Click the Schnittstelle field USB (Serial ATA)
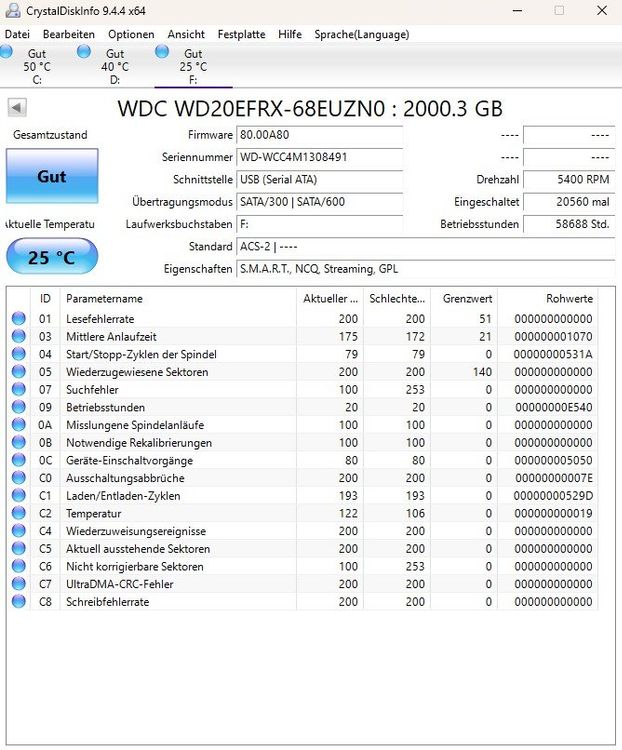Image resolution: width=622 pixels, height=750 pixels. click(x=320, y=179)
